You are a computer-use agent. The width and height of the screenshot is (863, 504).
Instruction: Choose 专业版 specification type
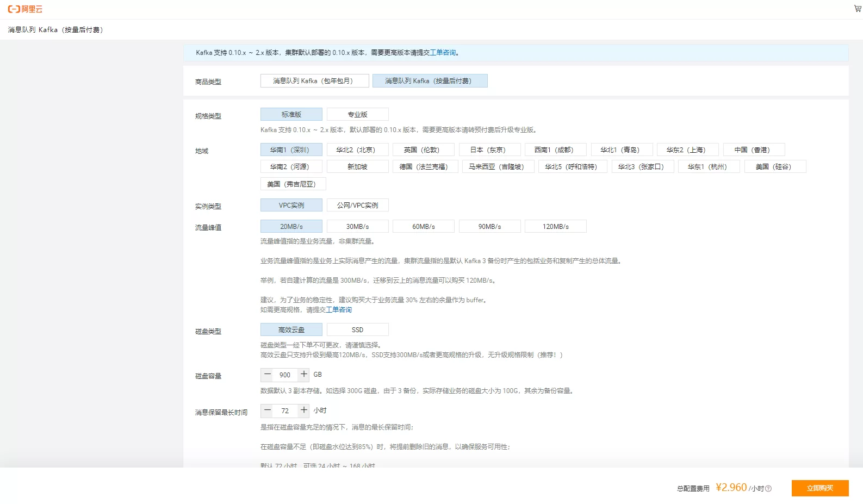(357, 114)
